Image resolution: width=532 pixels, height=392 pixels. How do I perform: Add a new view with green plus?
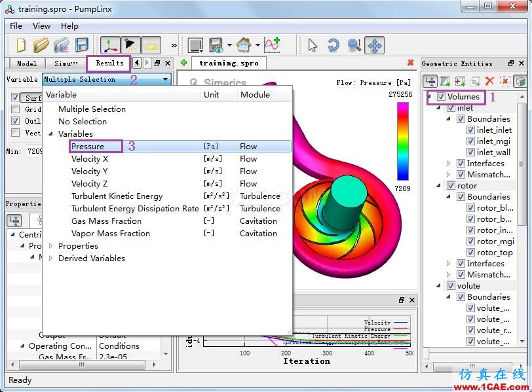pos(184,63)
